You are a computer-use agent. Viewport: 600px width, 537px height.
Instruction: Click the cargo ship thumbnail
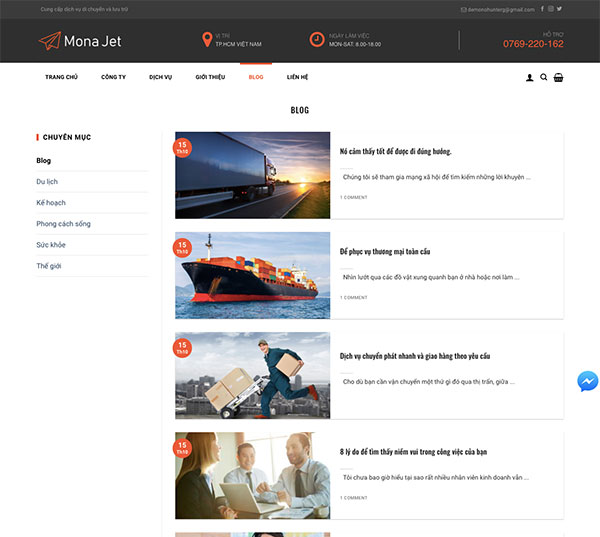pyautogui.click(x=253, y=276)
